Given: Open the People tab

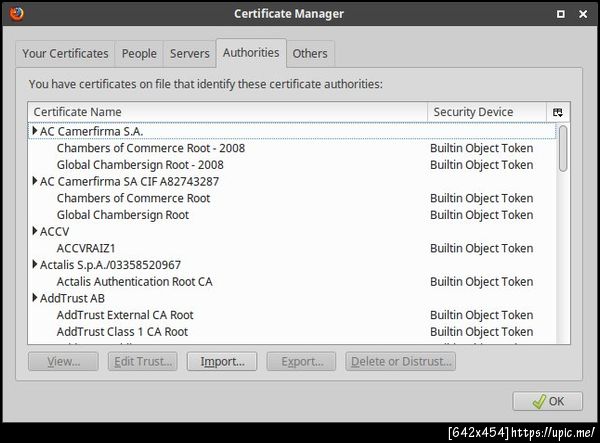Looking at the screenshot, I should tap(139, 53).
